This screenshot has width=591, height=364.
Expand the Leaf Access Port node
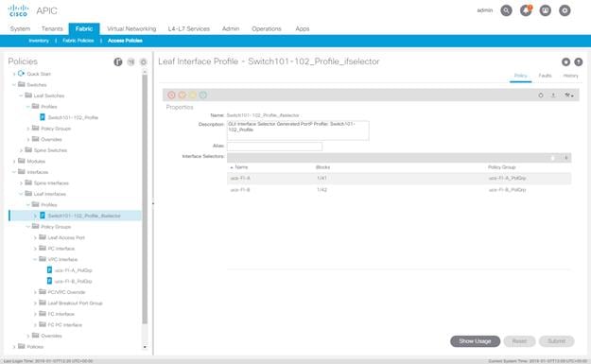pos(35,237)
